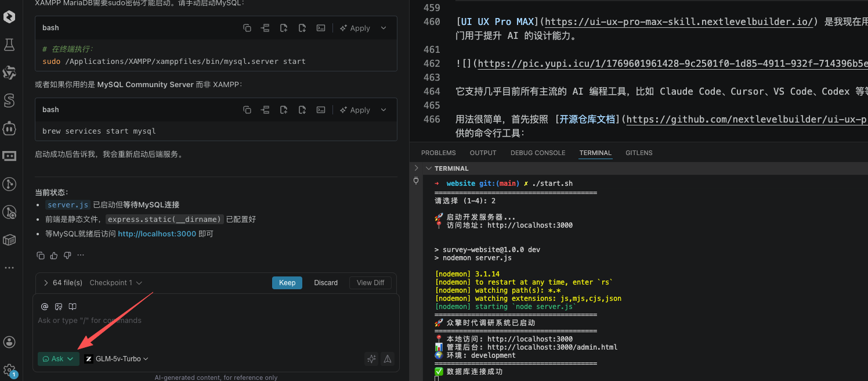This screenshot has height=381, width=868.
Task: Expand the 64 file(s) list
Action: [63, 283]
